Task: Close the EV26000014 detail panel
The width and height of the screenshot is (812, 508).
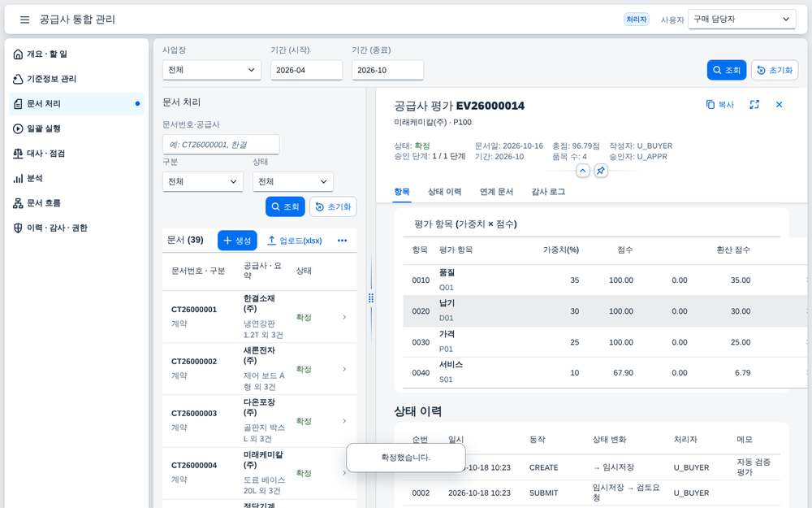Action: click(x=779, y=105)
